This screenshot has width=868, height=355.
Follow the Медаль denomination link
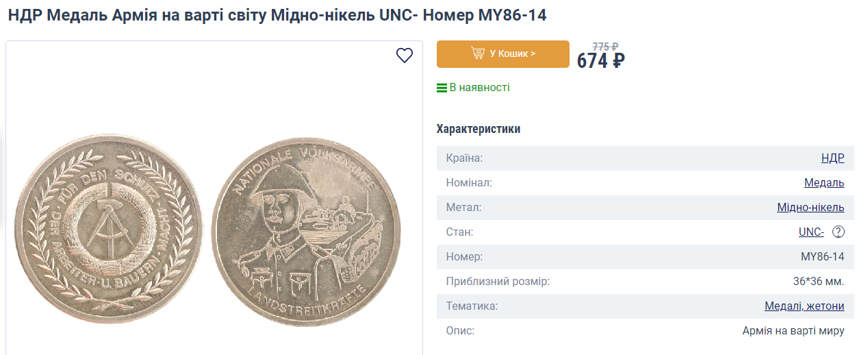click(824, 183)
